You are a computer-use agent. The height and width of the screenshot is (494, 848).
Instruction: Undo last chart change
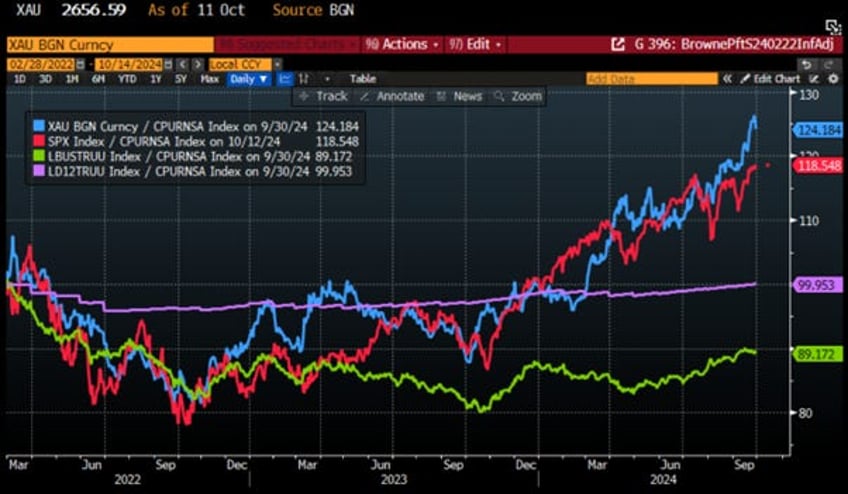click(x=806, y=64)
